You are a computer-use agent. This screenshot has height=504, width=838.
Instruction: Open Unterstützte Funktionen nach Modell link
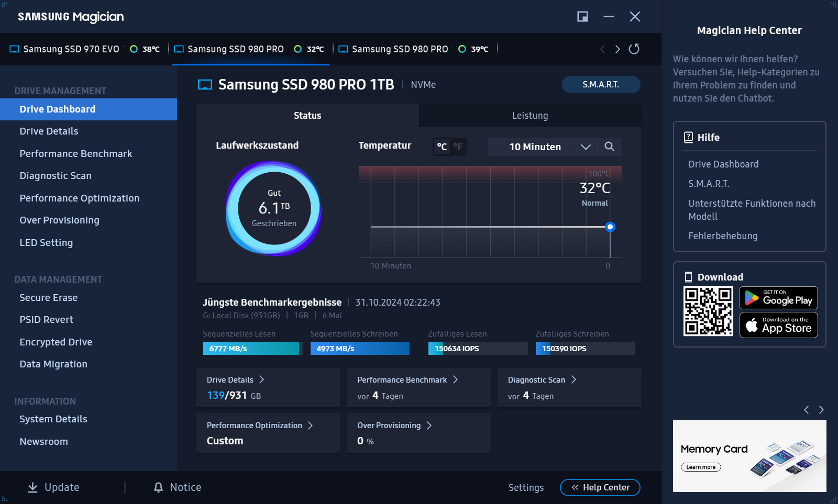click(752, 210)
